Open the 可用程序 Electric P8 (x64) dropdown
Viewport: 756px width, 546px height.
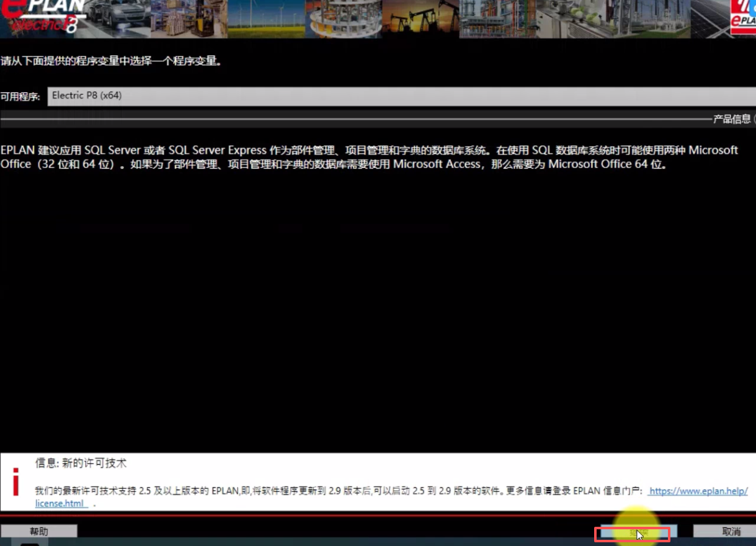click(x=401, y=96)
